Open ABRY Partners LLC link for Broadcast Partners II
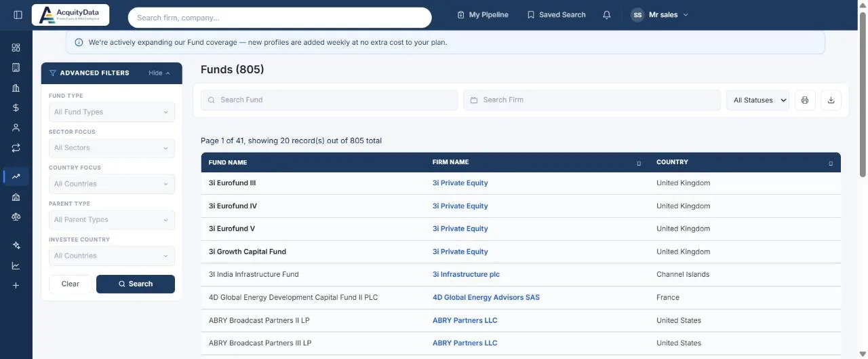The height and width of the screenshot is (359, 868). (x=465, y=320)
